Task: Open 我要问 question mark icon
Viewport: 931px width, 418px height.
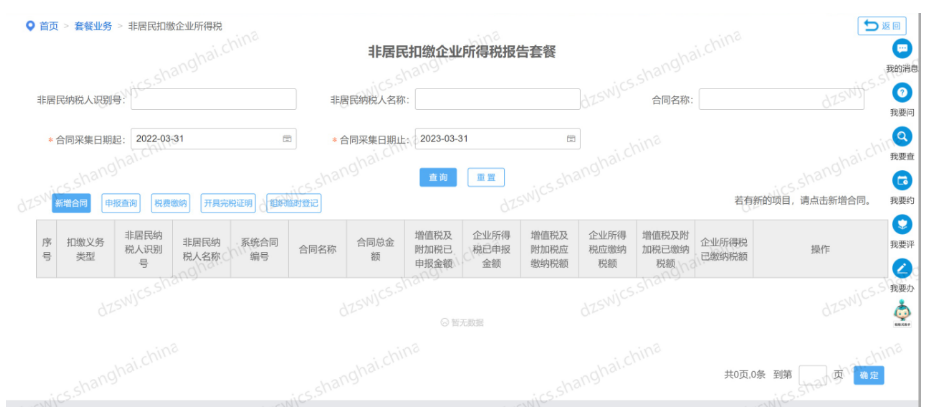Action: tap(902, 93)
